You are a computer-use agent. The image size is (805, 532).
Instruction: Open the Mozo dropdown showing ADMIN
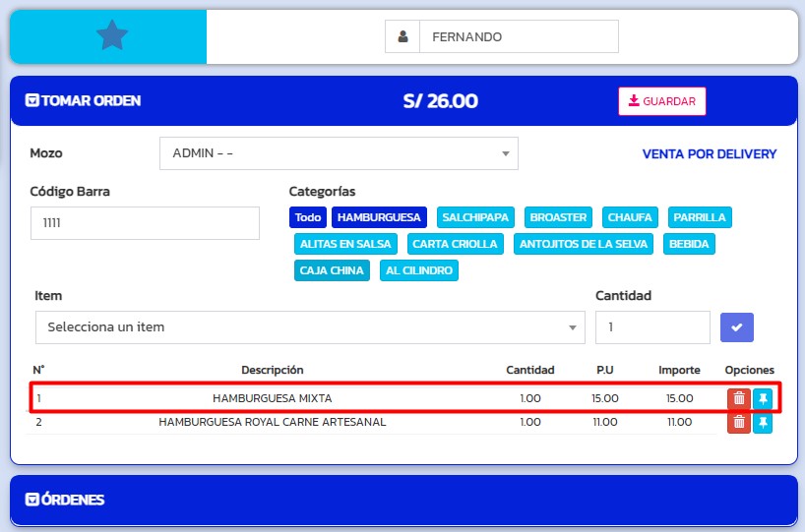tap(339, 153)
